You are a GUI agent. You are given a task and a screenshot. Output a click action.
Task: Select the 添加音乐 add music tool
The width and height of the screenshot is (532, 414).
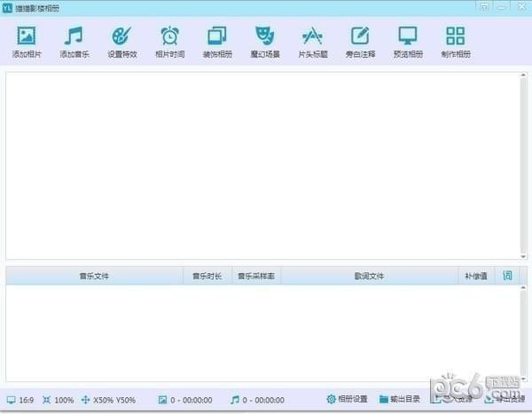pos(74,42)
